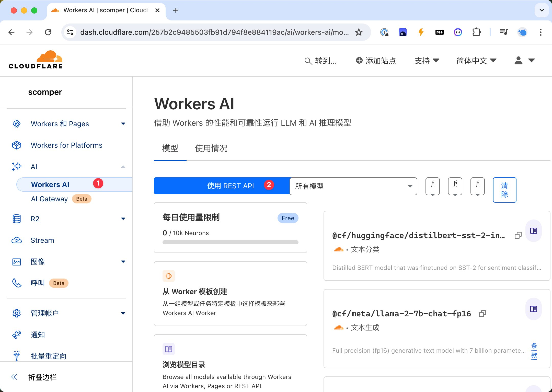
Task: Open the browser Extensions puzzle icon
Action: pos(476,32)
